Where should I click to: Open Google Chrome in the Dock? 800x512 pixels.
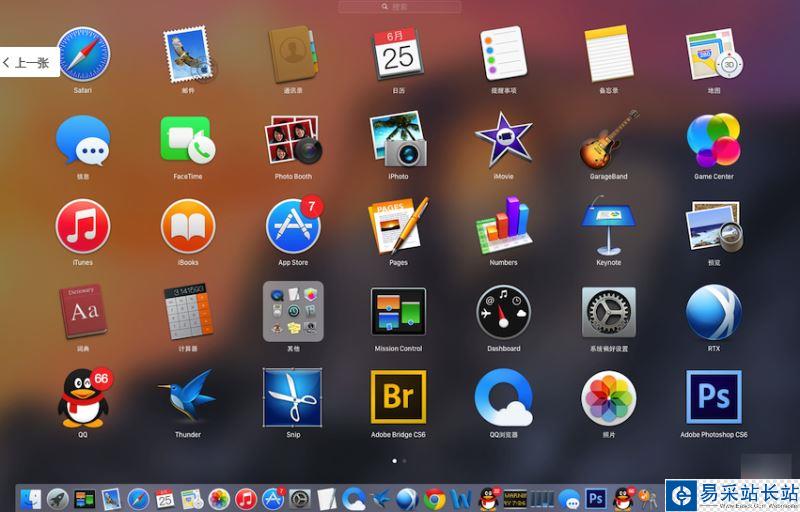[x=434, y=499]
